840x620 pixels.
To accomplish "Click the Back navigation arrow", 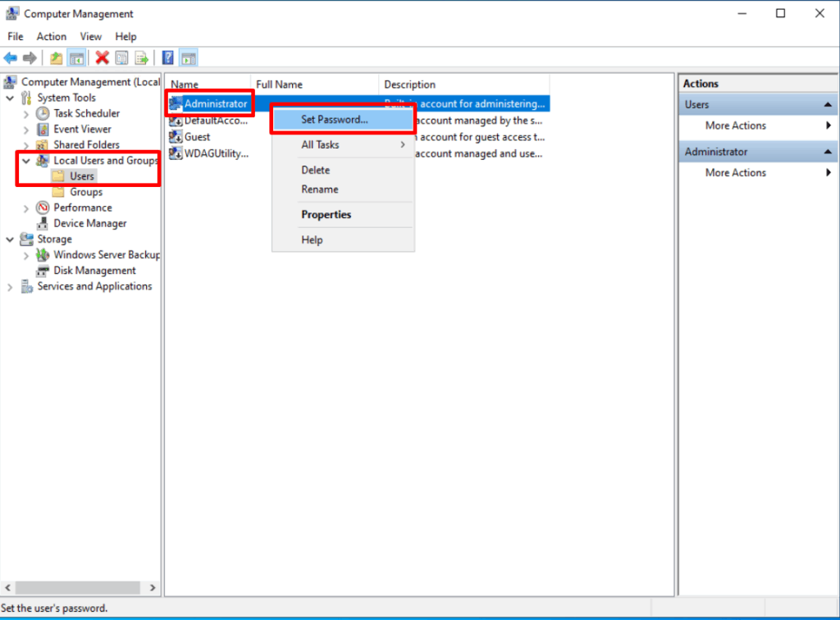I will [11, 57].
